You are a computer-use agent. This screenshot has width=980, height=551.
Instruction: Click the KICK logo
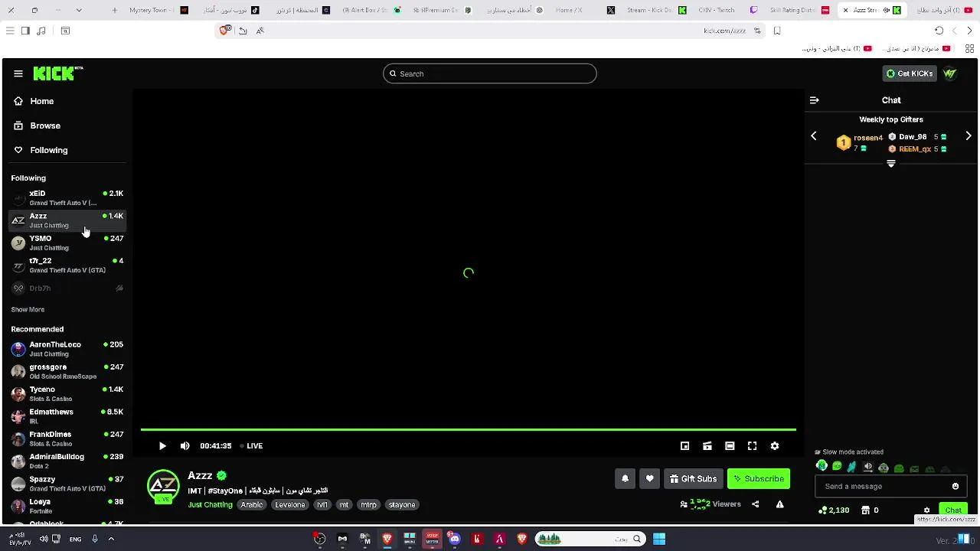click(x=57, y=73)
